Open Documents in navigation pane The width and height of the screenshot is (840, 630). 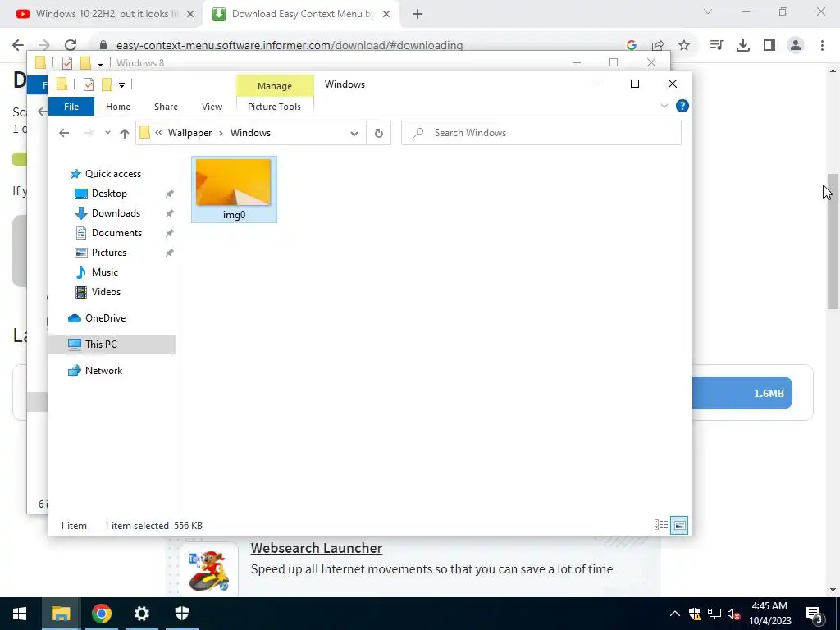point(116,233)
